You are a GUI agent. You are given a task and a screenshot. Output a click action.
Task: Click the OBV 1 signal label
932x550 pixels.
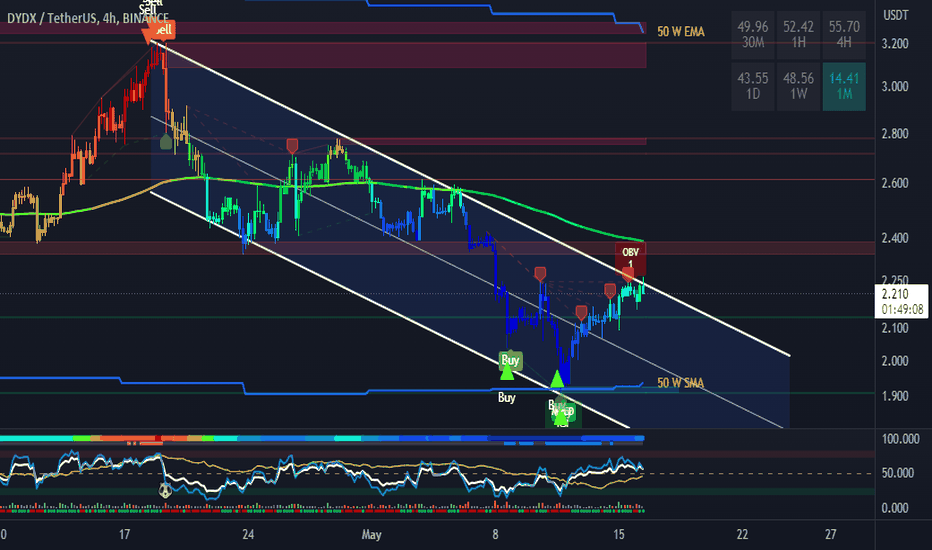pyautogui.click(x=630, y=257)
